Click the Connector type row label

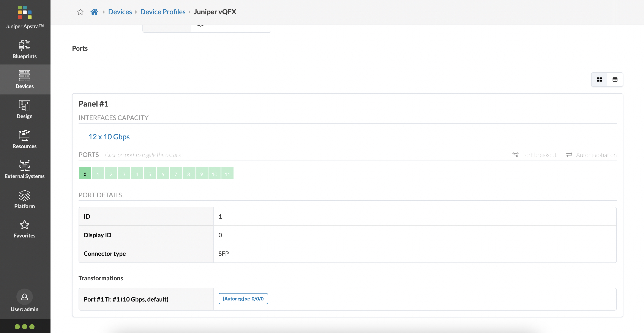pyautogui.click(x=105, y=254)
